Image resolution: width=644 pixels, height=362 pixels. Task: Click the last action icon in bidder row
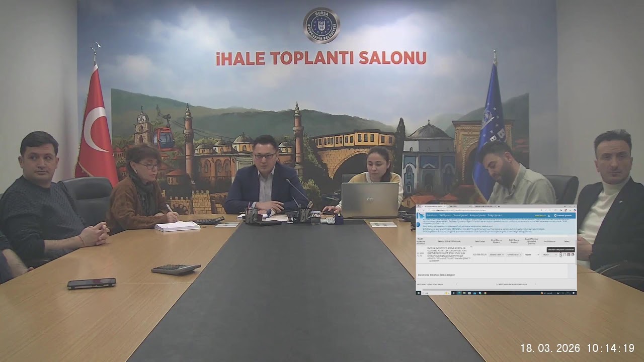tap(573, 255)
